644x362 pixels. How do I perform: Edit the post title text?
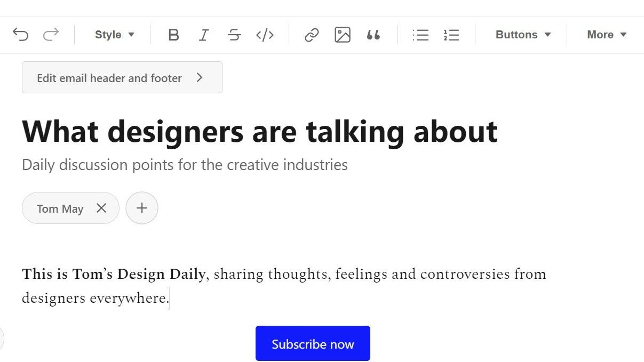260,131
